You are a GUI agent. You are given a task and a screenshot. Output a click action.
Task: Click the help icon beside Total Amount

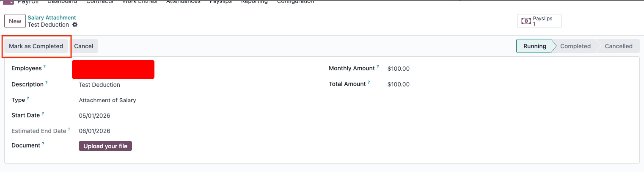[369, 83]
